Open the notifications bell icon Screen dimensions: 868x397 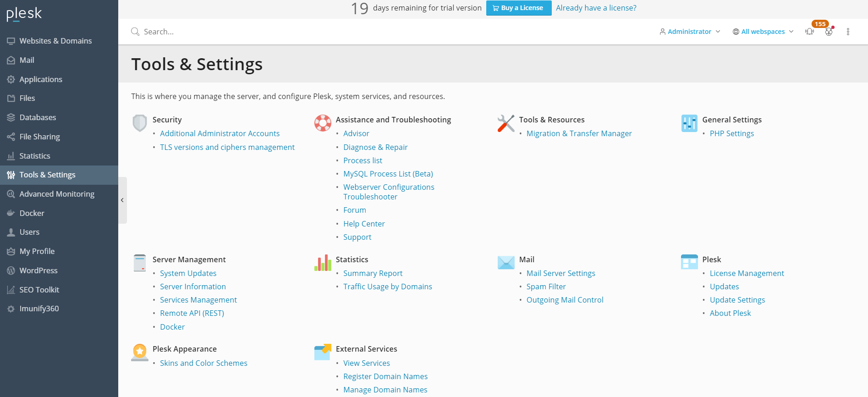tap(810, 32)
